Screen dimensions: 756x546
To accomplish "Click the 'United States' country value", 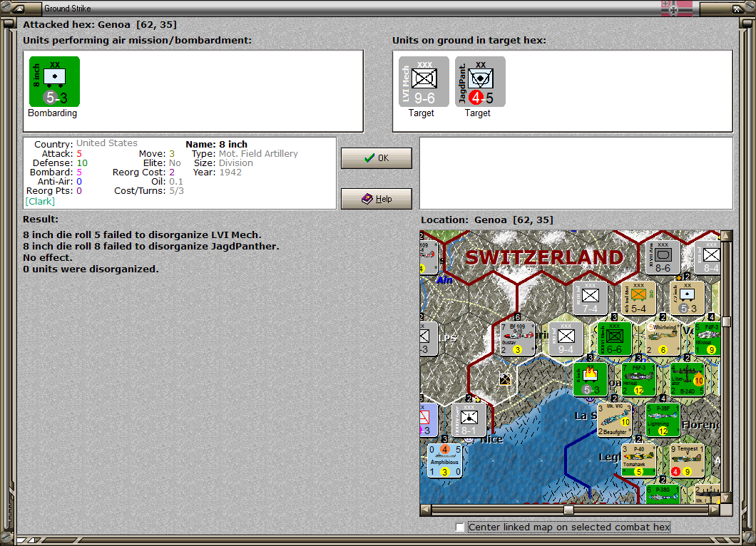I will (107, 143).
